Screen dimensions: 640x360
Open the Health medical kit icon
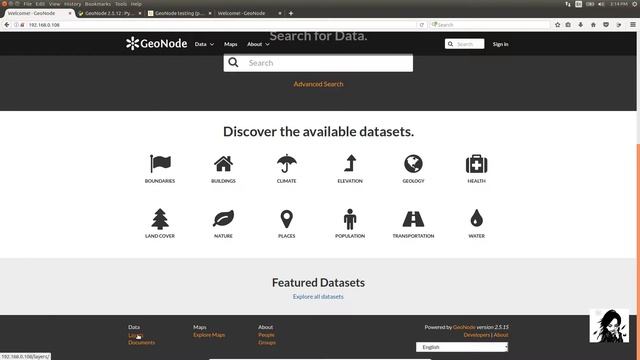[x=476, y=164]
